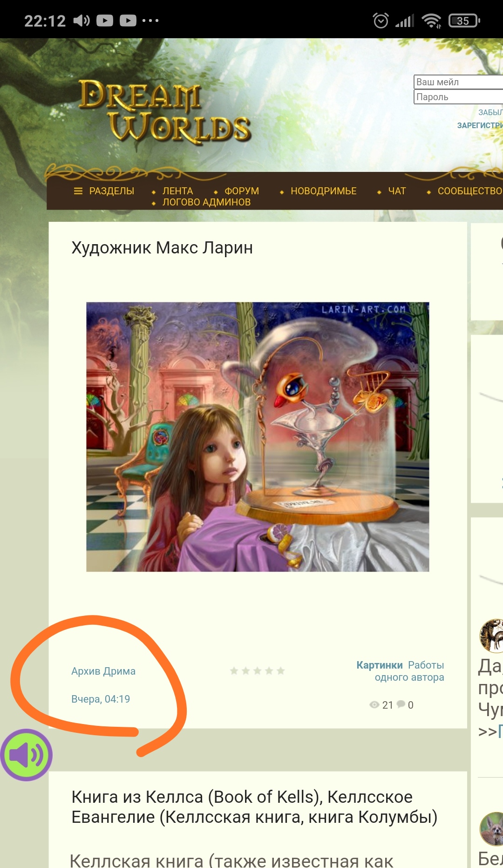Viewport: 503px width, 868px height.
Task: Tap the Wi-Fi icon in status bar
Action: [x=431, y=21]
